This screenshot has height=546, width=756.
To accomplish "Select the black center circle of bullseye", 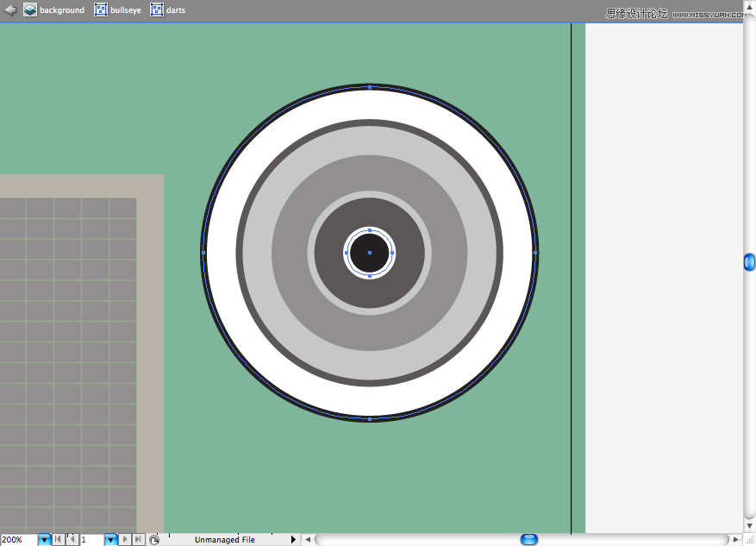I will click(369, 253).
